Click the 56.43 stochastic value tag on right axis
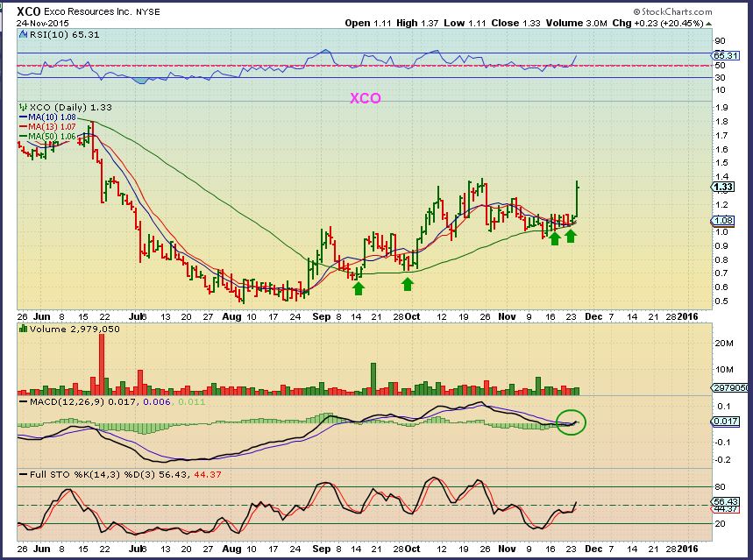Screen dimensions: 753x560 [725, 501]
